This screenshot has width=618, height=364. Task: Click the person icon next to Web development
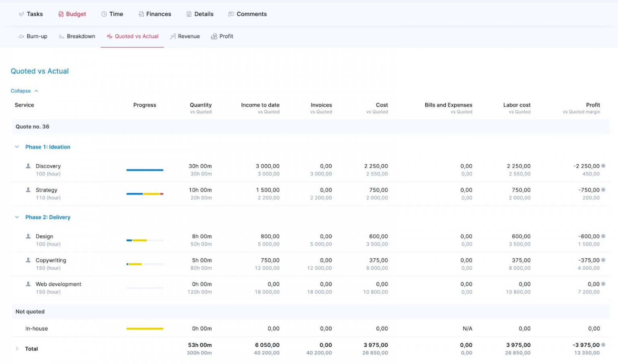coord(28,284)
